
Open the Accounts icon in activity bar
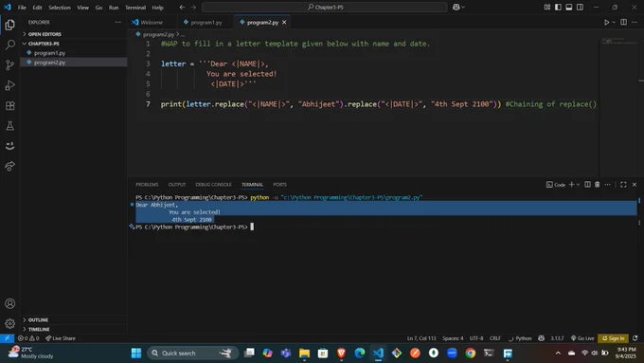(x=9, y=304)
